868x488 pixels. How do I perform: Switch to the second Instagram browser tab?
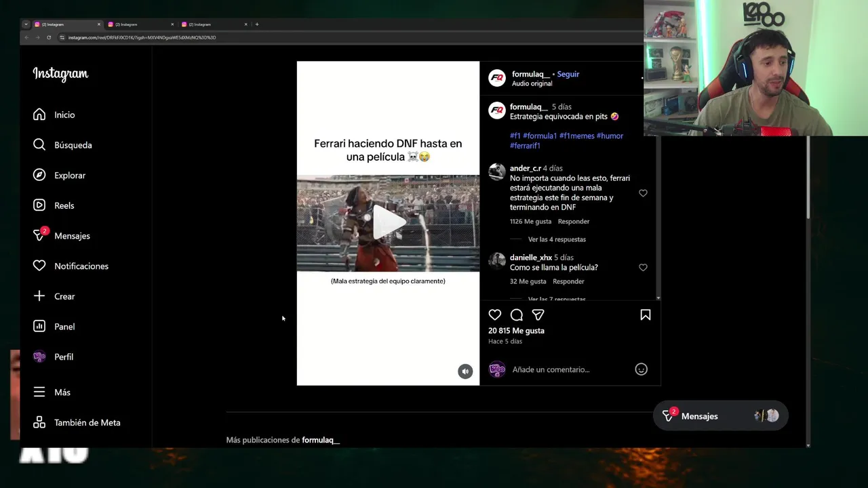pyautogui.click(x=140, y=24)
